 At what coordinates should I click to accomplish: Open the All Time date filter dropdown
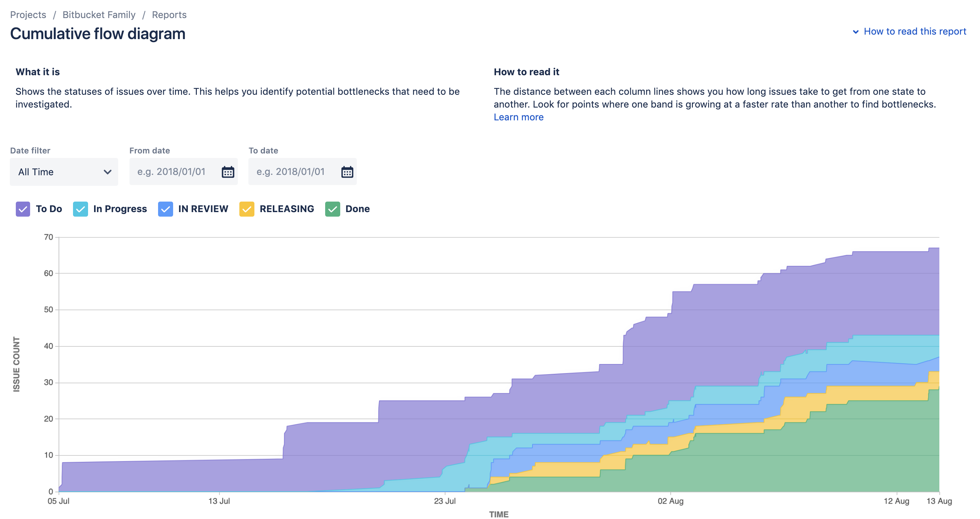point(64,172)
